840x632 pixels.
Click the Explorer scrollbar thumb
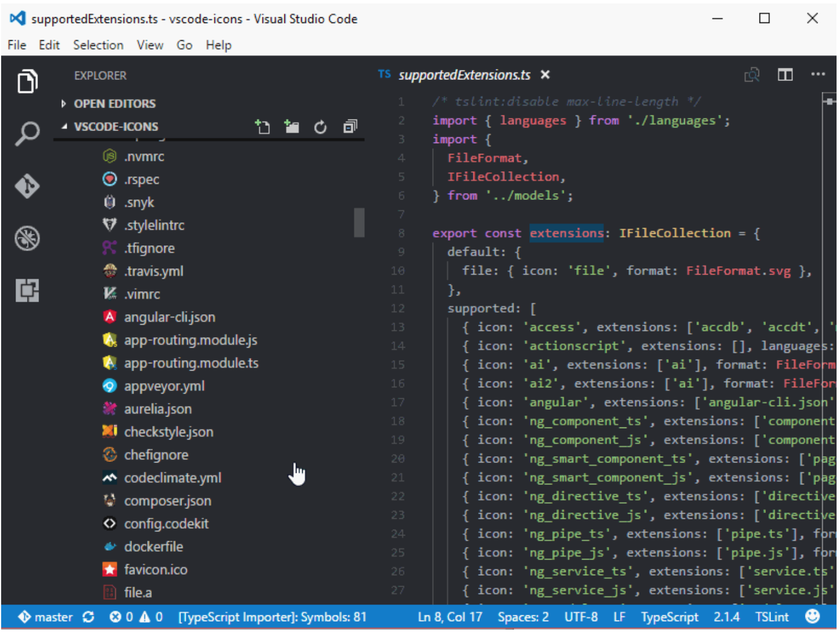(358, 223)
